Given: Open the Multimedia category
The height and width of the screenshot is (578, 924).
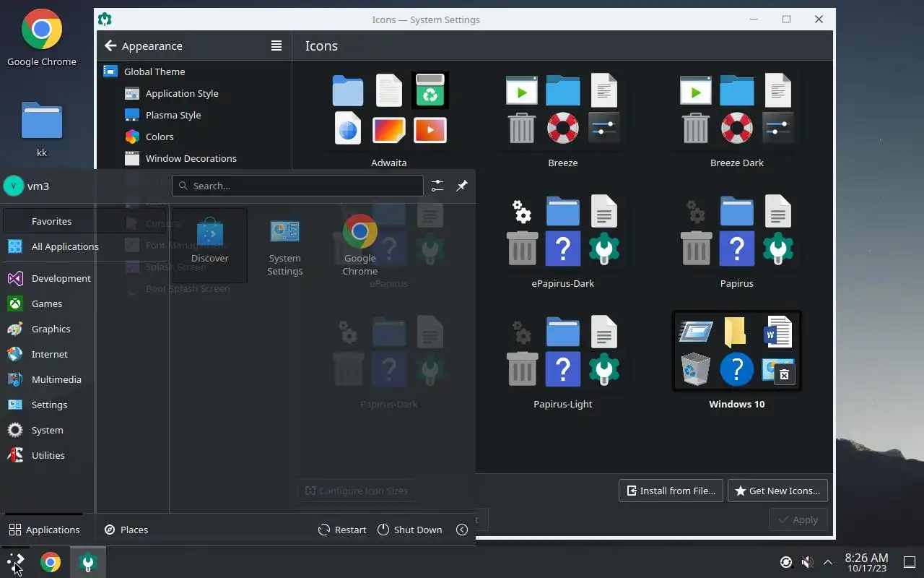Looking at the screenshot, I should pos(85,379).
